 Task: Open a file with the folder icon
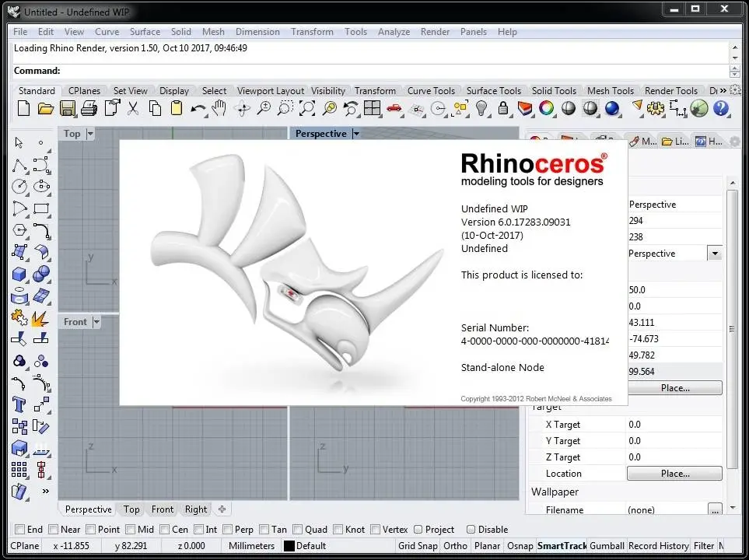[x=45, y=108]
